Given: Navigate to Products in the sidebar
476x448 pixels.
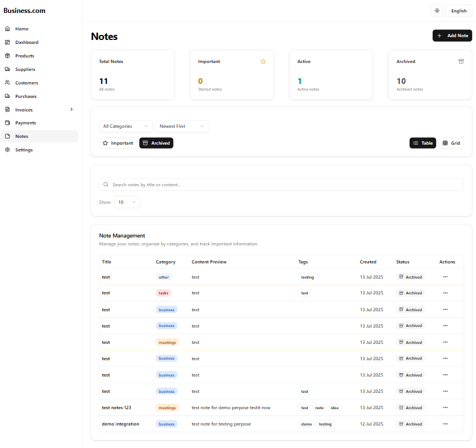Looking at the screenshot, I should tap(39, 56).
